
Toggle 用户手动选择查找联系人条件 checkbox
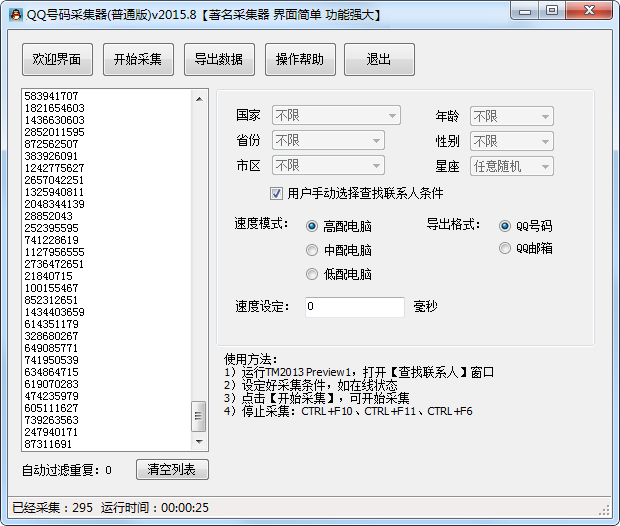[277, 193]
